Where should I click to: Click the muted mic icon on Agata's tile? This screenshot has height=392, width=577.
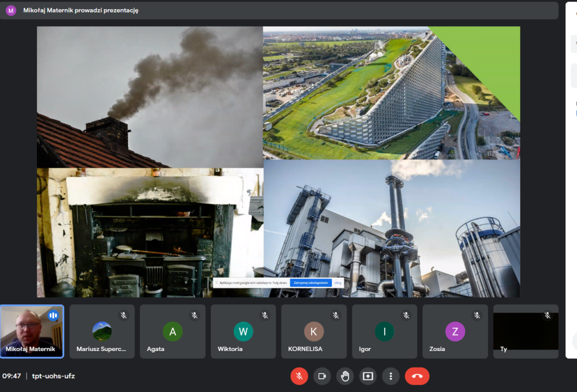[x=195, y=315]
